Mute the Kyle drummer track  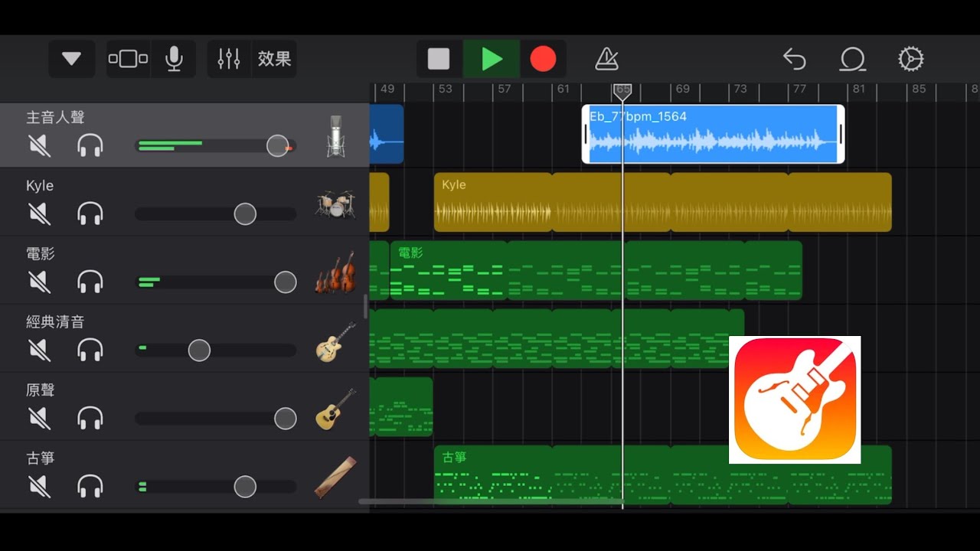39,214
